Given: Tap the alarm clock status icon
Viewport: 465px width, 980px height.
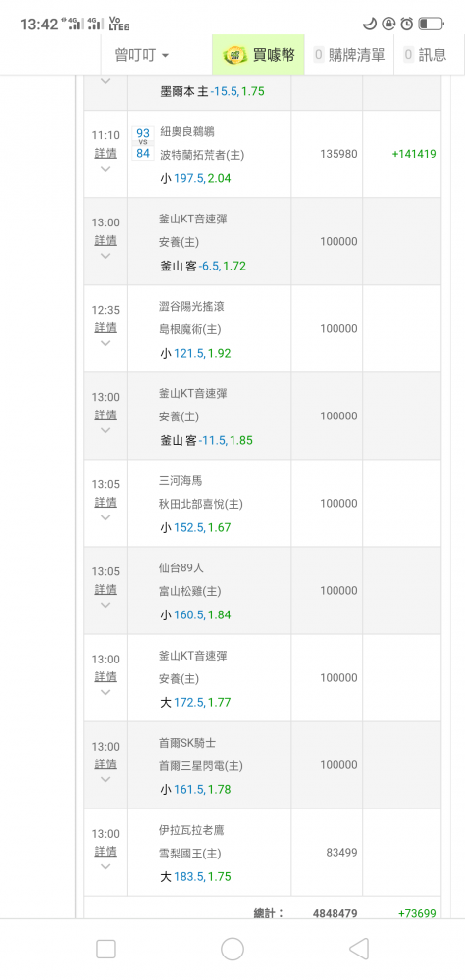Looking at the screenshot, I should 407,24.
